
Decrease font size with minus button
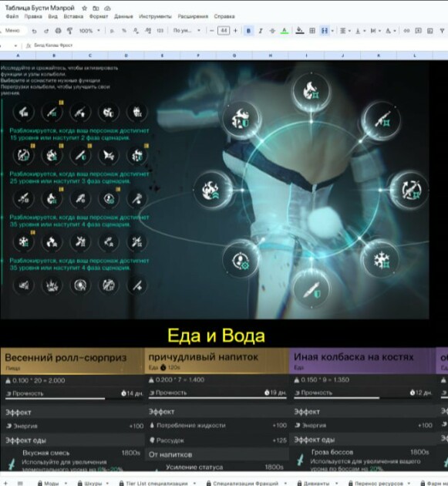pos(212,31)
